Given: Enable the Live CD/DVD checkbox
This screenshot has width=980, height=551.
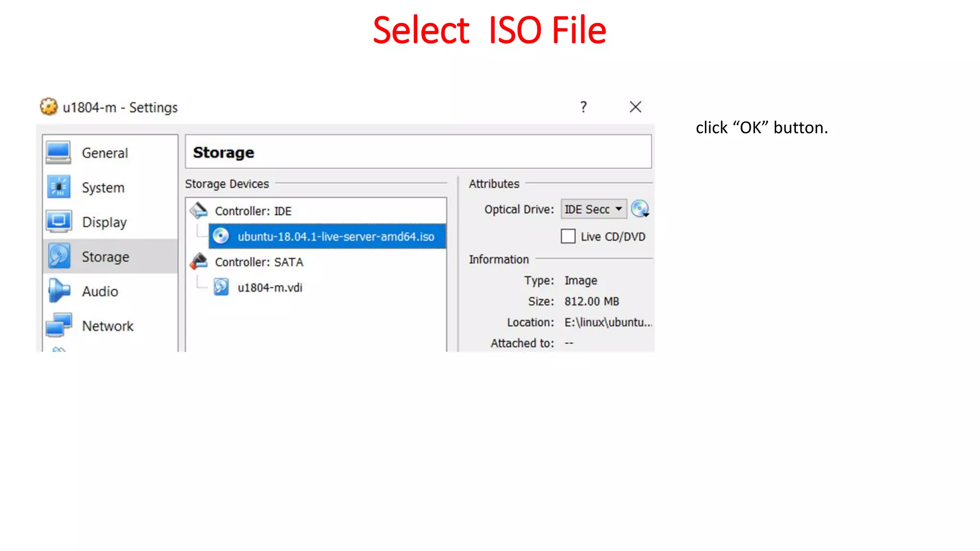Looking at the screenshot, I should pos(568,236).
